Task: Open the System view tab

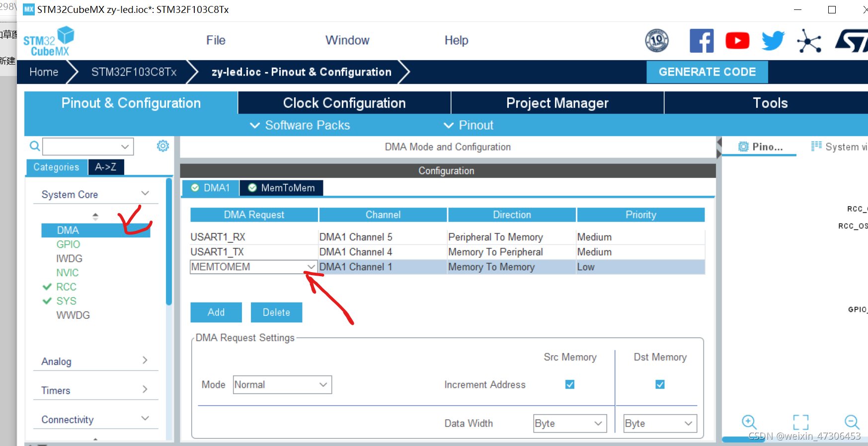Action: tap(839, 147)
